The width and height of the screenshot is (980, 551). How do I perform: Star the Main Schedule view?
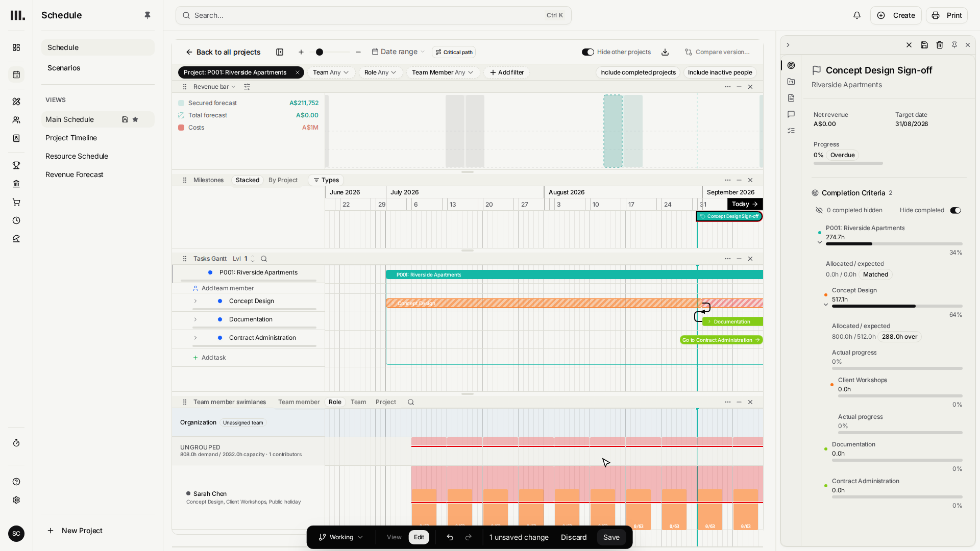pos(135,119)
